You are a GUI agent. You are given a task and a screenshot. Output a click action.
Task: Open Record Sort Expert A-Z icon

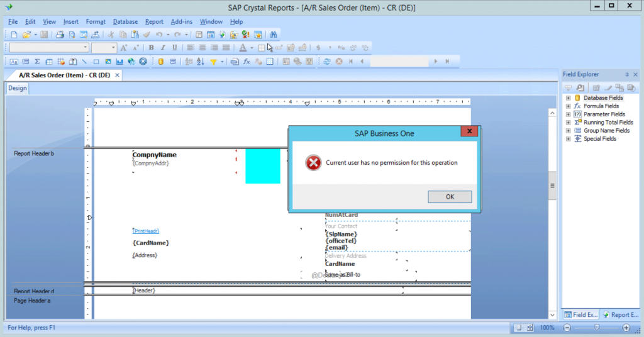201,62
